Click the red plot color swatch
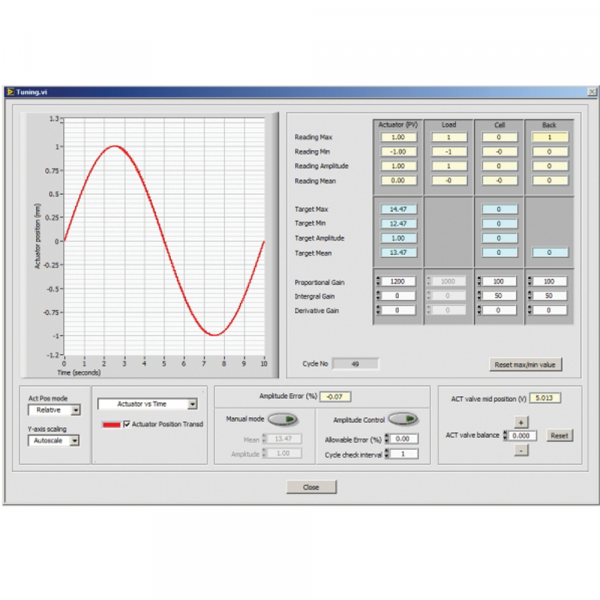The height and width of the screenshot is (600, 600). pos(110,425)
